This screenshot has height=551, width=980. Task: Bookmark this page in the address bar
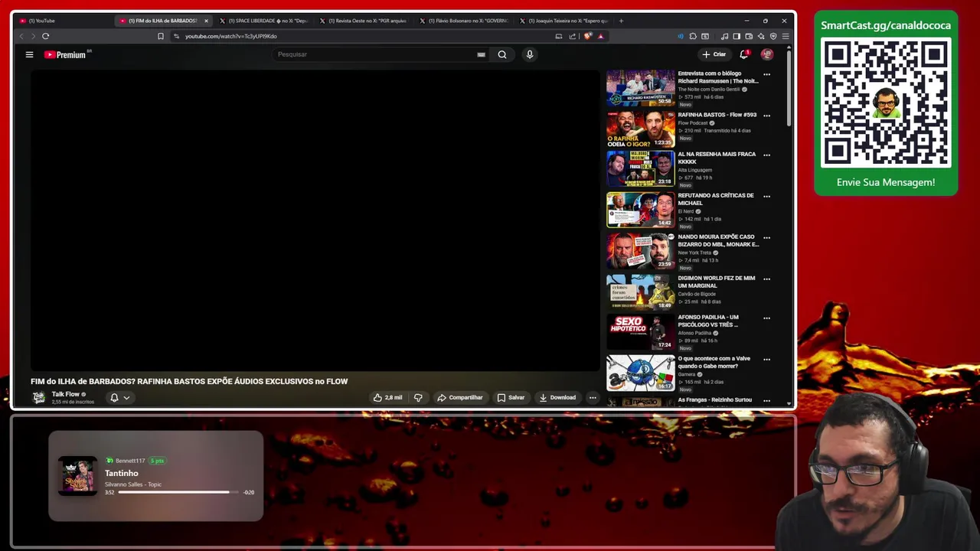click(160, 36)
